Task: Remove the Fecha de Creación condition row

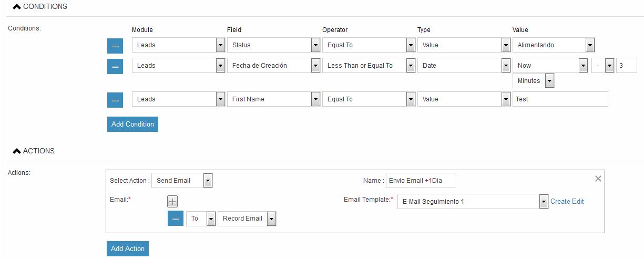Action: (x=115, y=66)
